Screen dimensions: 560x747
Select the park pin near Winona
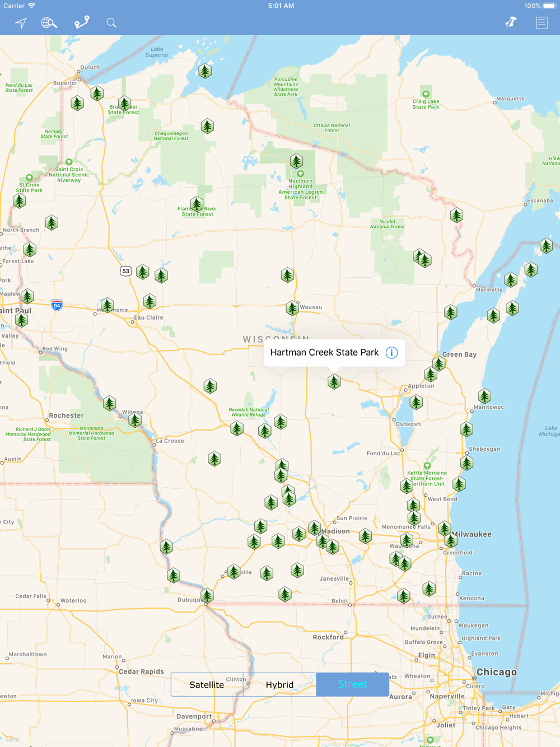(135, 419)
